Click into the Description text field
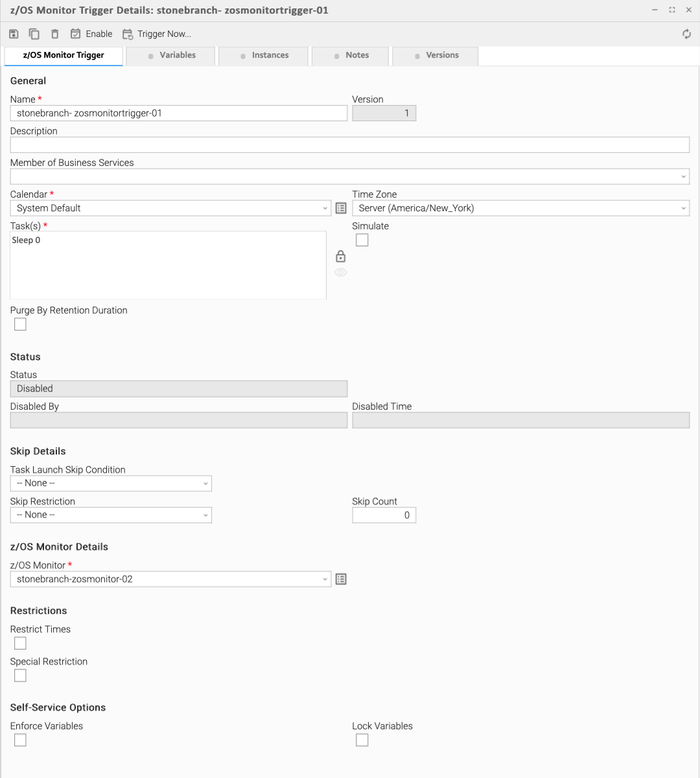The height and width of the screenshot is (778, 700). [x=349, y=145]
